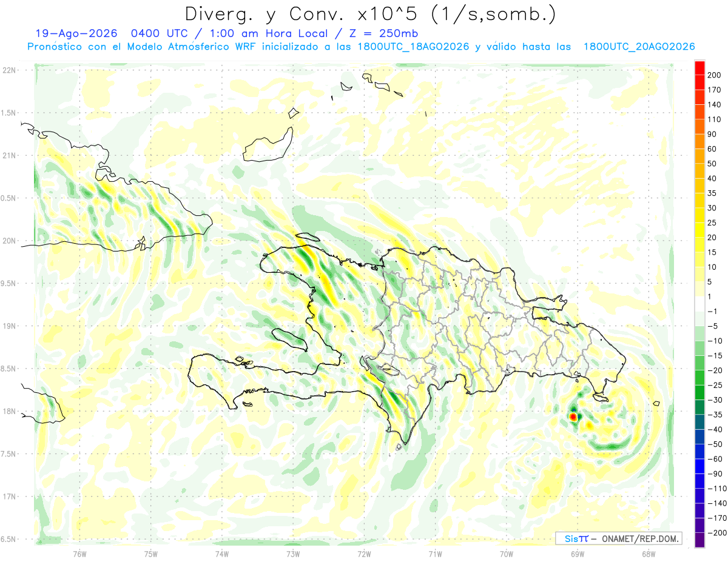
Task: Click the '74W' longitude label
Action: pos(222,554)
